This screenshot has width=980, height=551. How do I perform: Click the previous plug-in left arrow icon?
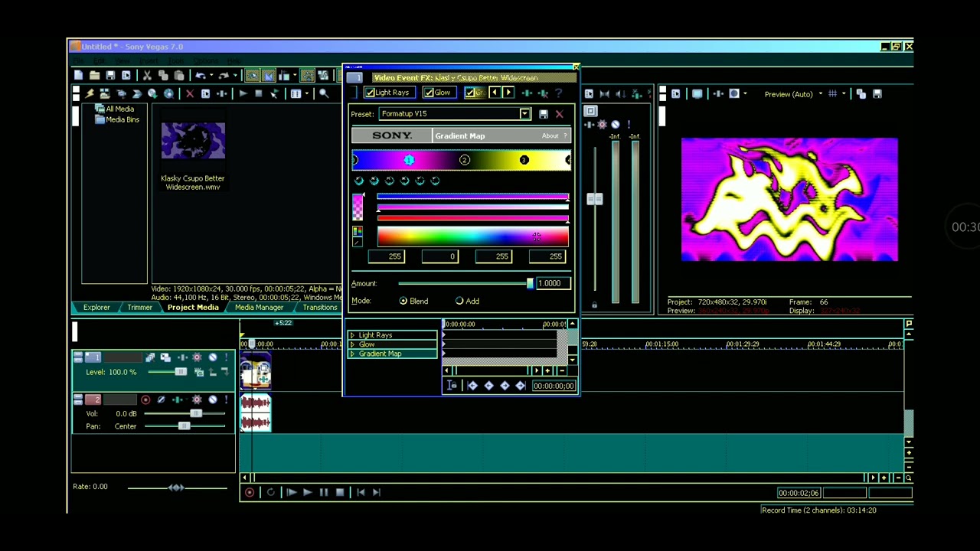[494, 93]
